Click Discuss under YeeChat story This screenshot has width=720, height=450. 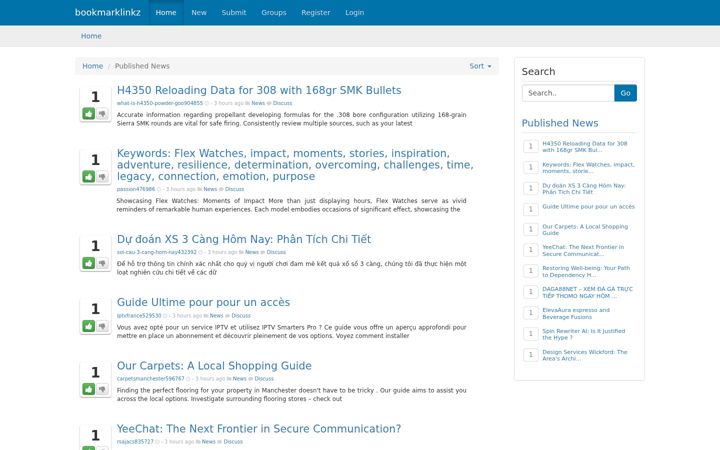click(x=233, y=442)
